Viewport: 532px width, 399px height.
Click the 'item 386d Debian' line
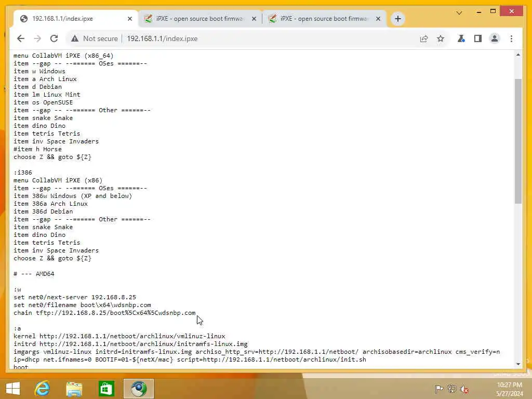click(x=43, y=211)
